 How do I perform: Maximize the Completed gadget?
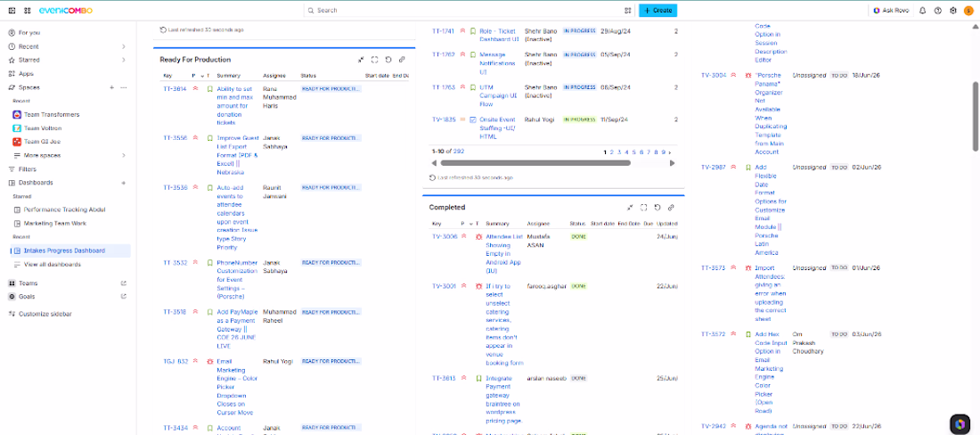pos(644,208)
